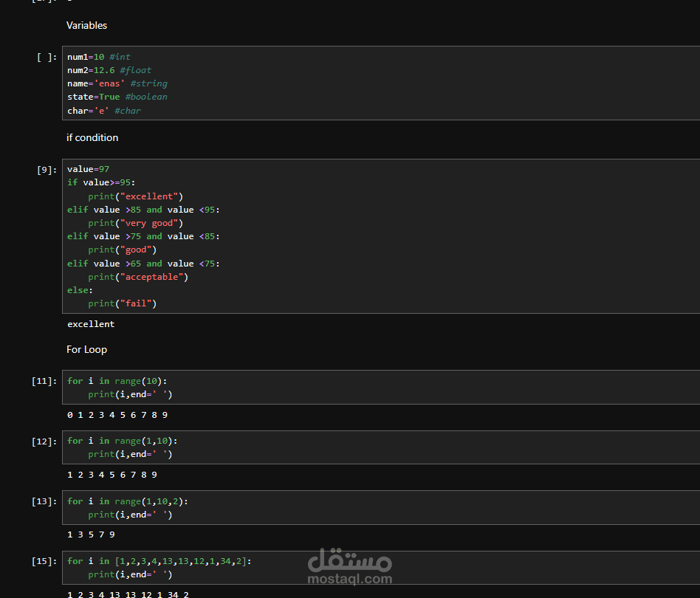Select the 'if condition' markdown cell
Screen dimensions: 700x598
coord(92,137)
